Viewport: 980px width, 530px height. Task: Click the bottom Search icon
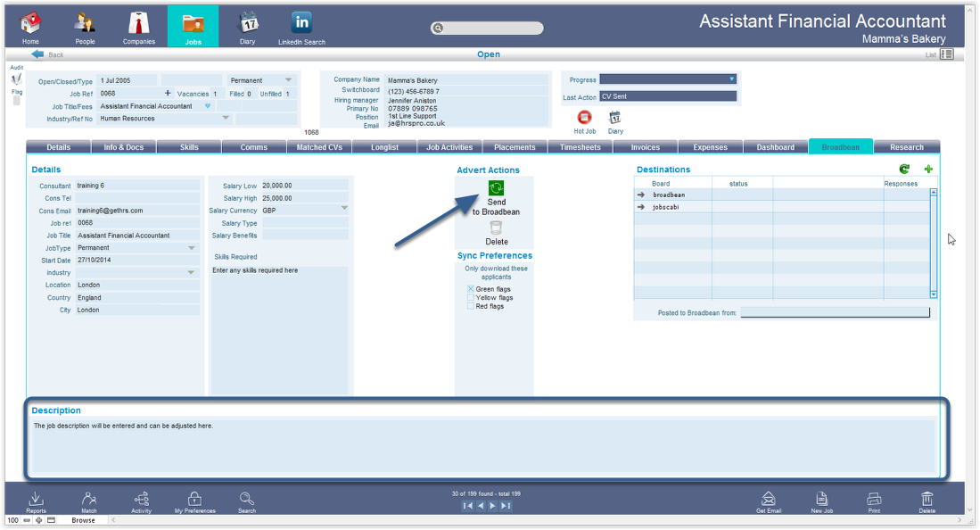[x=247, y=501]
